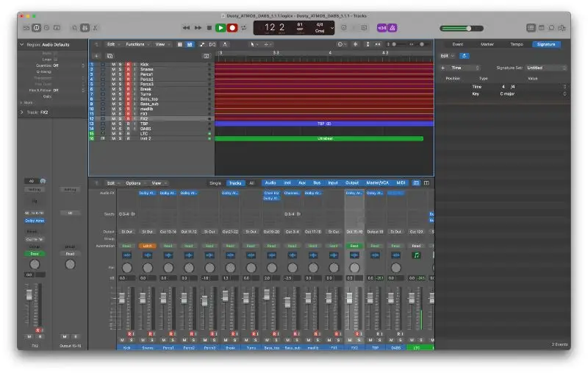Open the Functions menu in Tracks area
Screen dimensions: 588x373
click(x=136, y=44)
